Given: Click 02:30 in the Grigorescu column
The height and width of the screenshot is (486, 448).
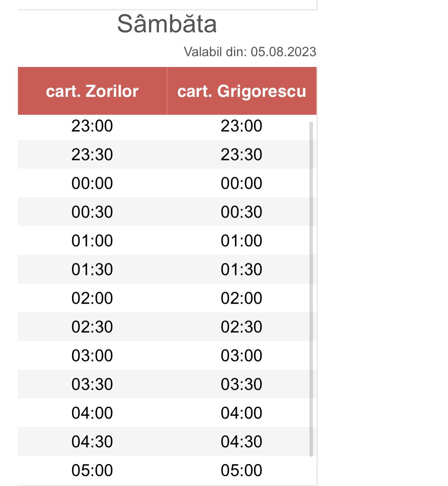Looking at the screenshot, I should pyautogui.click(x=241, y=327).
